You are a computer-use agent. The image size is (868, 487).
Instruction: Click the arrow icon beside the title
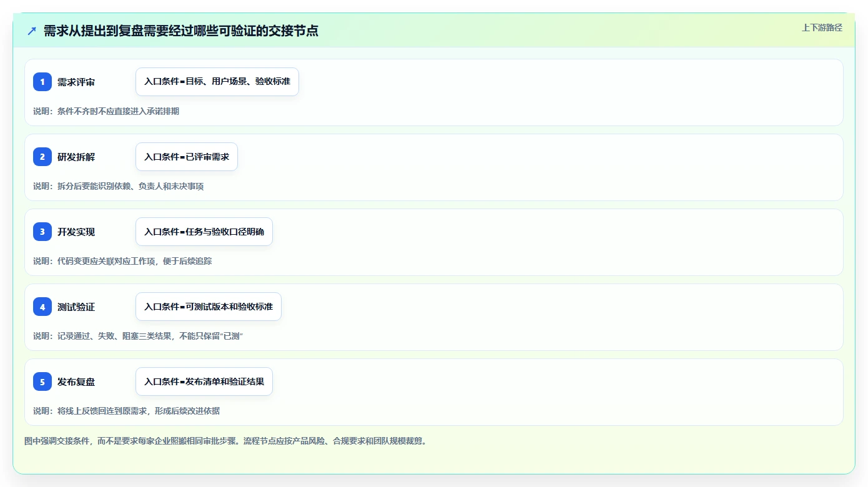(32, 31)
